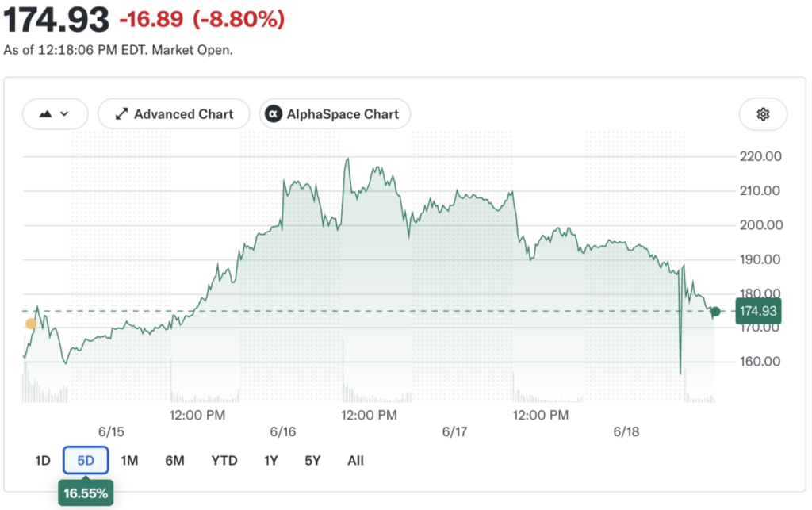
Task: Show the 5Y time range
Action: pos(312,460)
